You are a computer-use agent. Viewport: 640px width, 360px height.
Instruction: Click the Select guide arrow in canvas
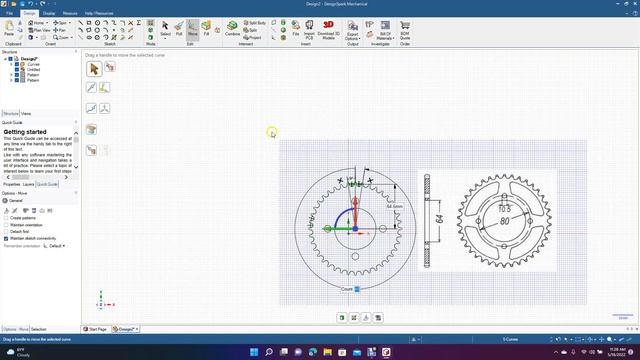[x=94, y=69]
